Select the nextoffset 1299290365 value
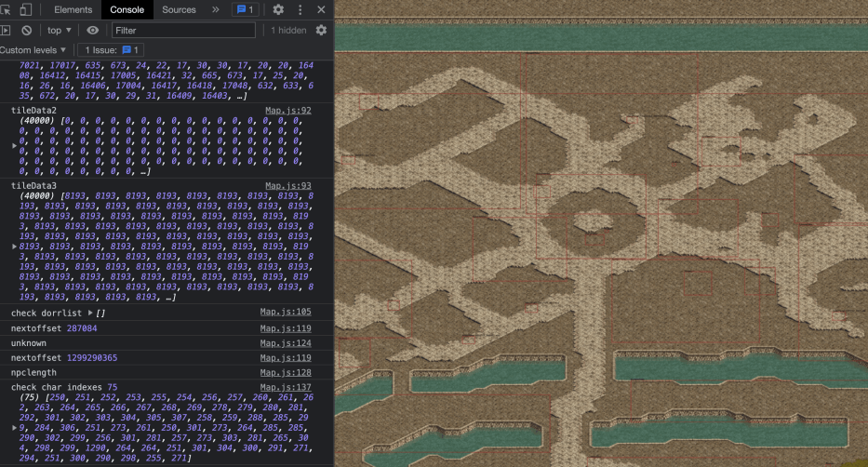 [92, 358]
